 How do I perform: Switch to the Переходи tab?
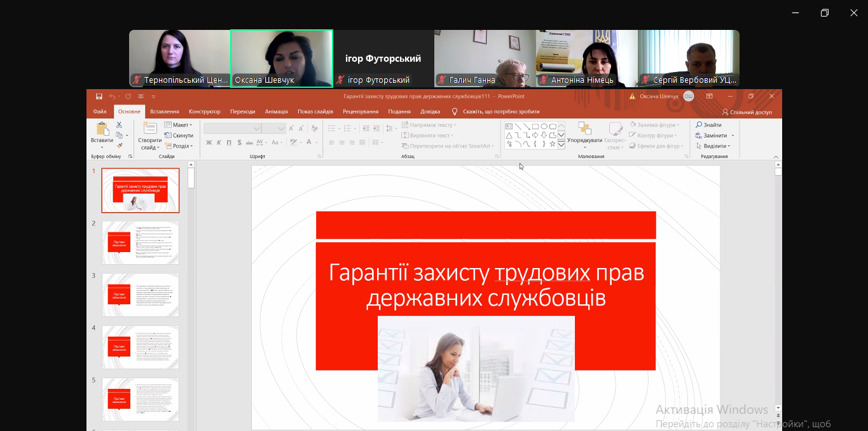coord(243,111)
